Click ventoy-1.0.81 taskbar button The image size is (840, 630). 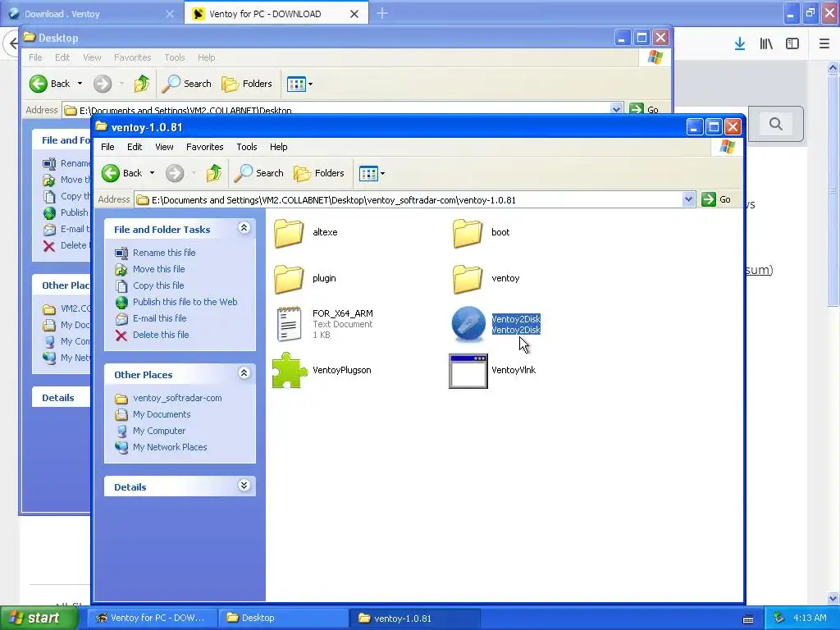(x=415, y=619)
